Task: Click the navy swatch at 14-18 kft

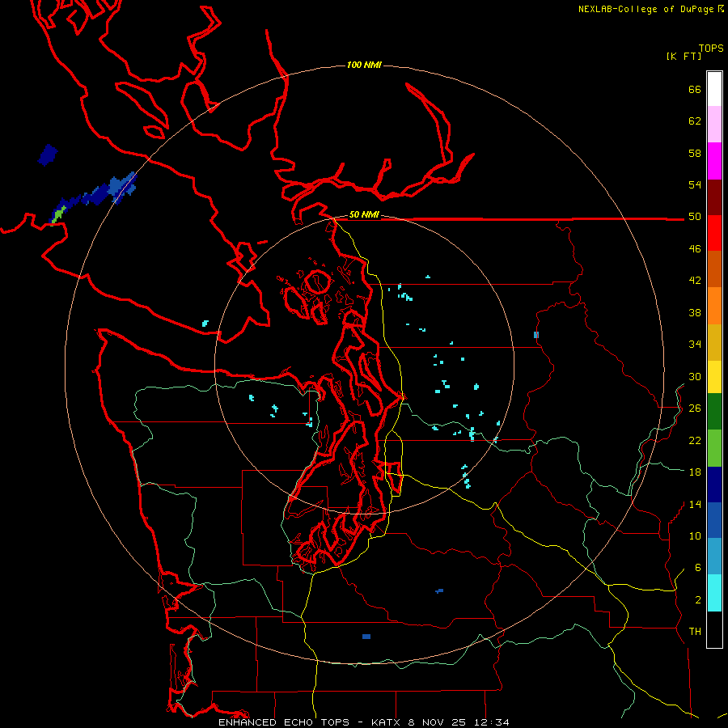Action: pyautogui.click(x=714, y=485)
